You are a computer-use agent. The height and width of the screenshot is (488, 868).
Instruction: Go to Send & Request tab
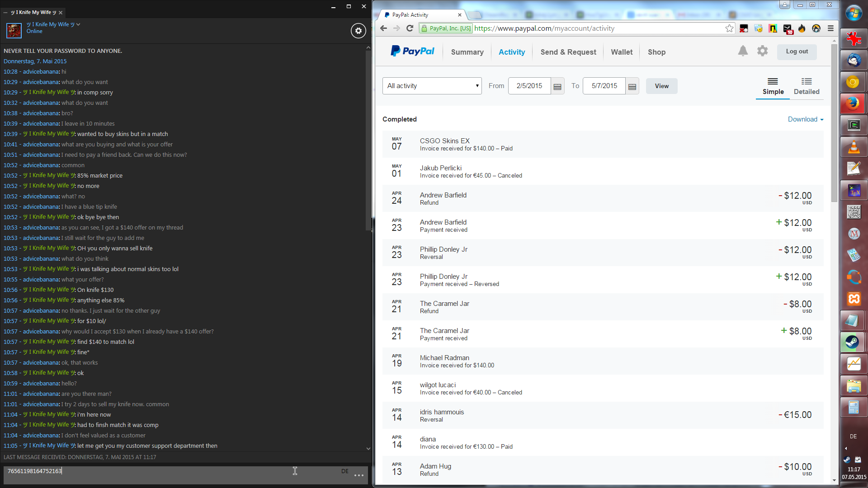(x=568, y=52)
